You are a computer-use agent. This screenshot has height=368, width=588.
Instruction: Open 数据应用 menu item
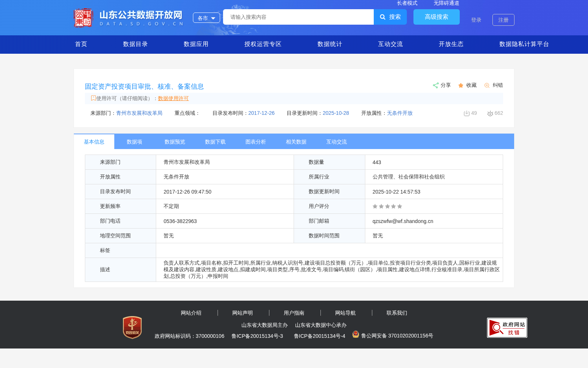click(196, 44)
